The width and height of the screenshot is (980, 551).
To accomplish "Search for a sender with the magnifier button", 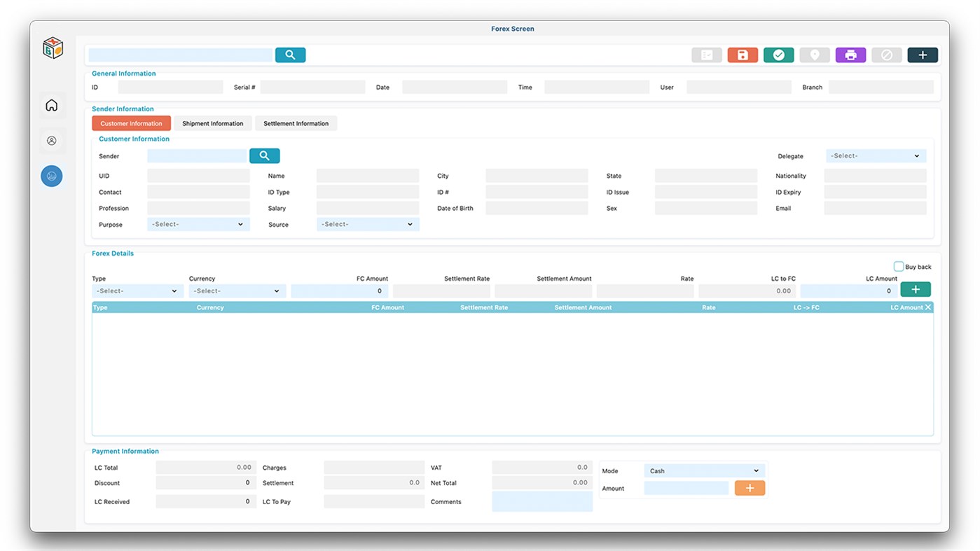I will (x=264, y=155).
